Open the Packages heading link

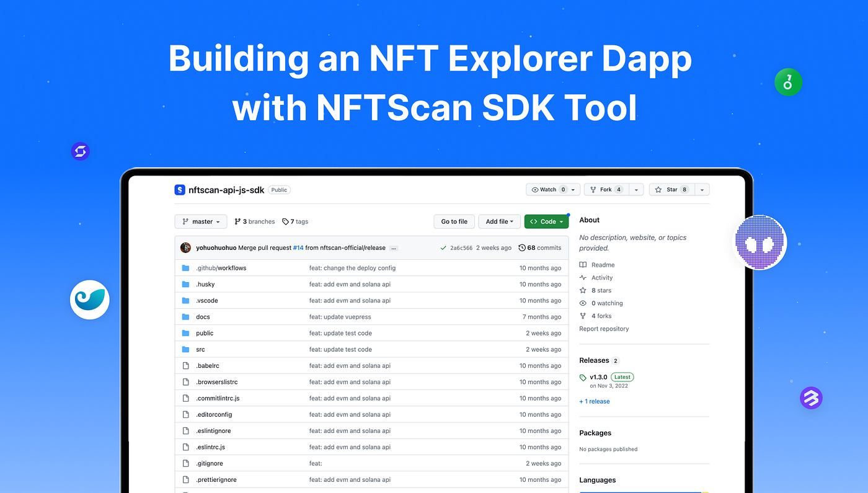point(595,433)
